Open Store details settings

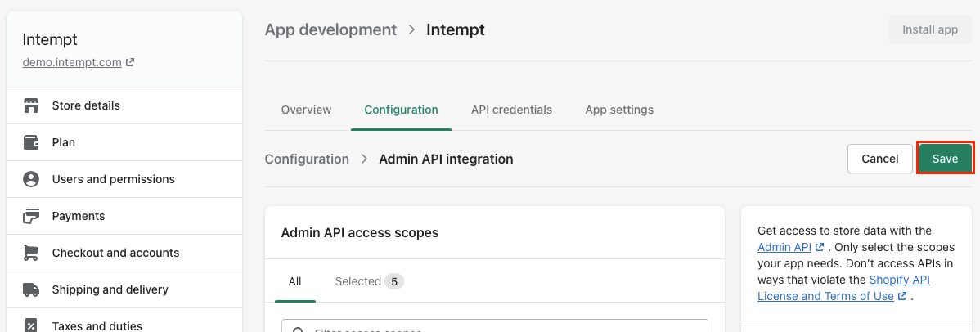pos(124,105)
